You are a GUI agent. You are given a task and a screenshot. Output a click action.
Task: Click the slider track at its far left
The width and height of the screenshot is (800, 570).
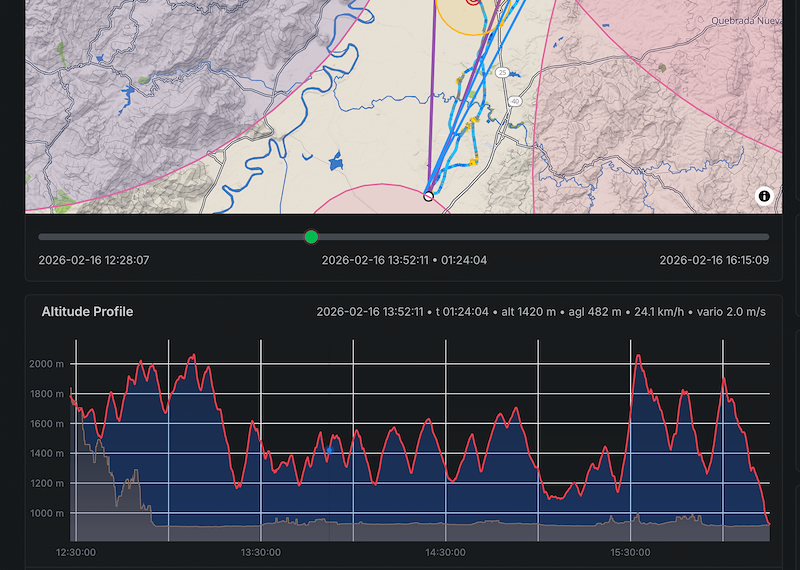click(x=42, y=237)
